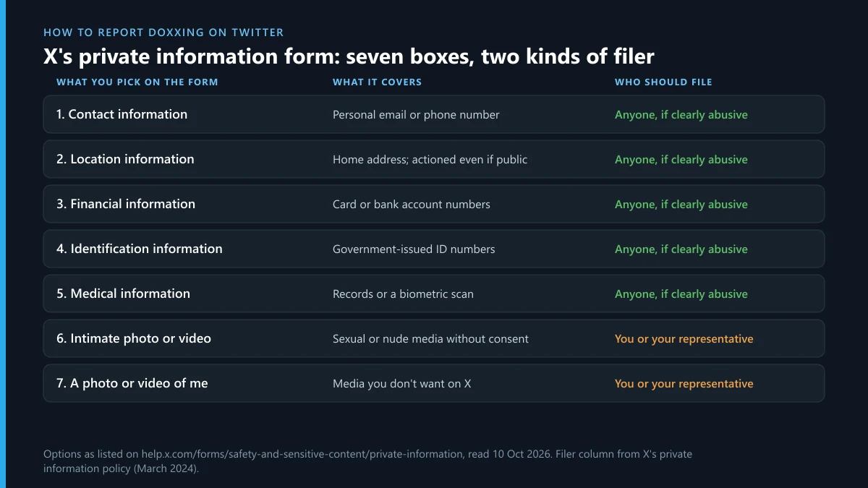868x488 pixels.
Task: Click 'Anyone, if clearly abusive' in Location row
Action: [x=681, y=160]
